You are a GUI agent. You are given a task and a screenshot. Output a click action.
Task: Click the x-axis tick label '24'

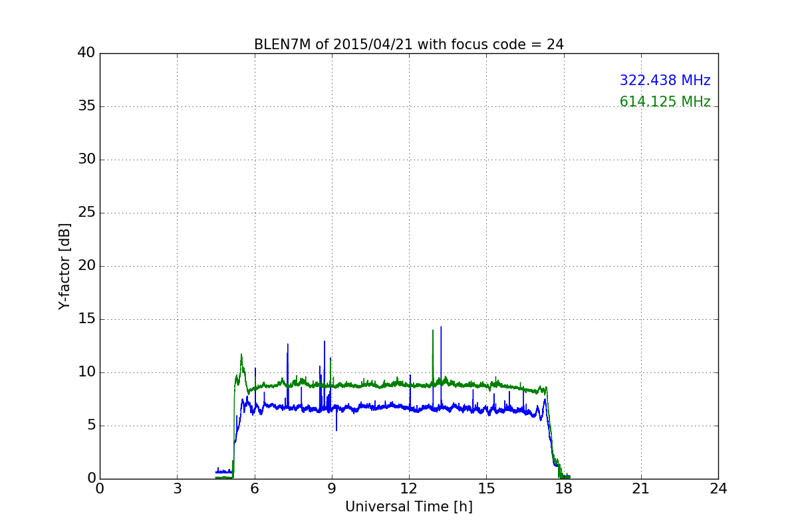(718, 489)
